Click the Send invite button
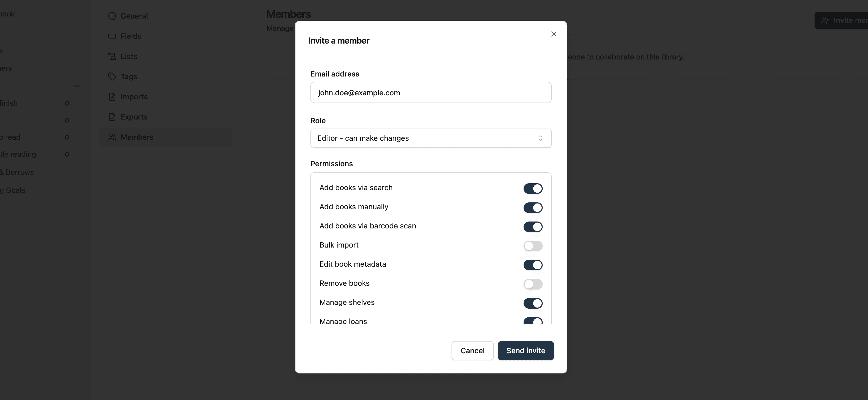The image size is (868, 400). pos(526,351)
